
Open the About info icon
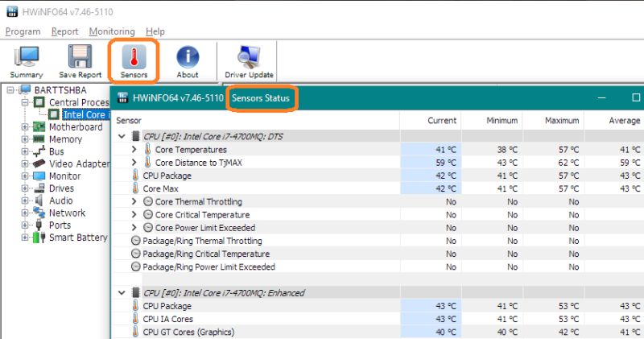tap(188, 56)
